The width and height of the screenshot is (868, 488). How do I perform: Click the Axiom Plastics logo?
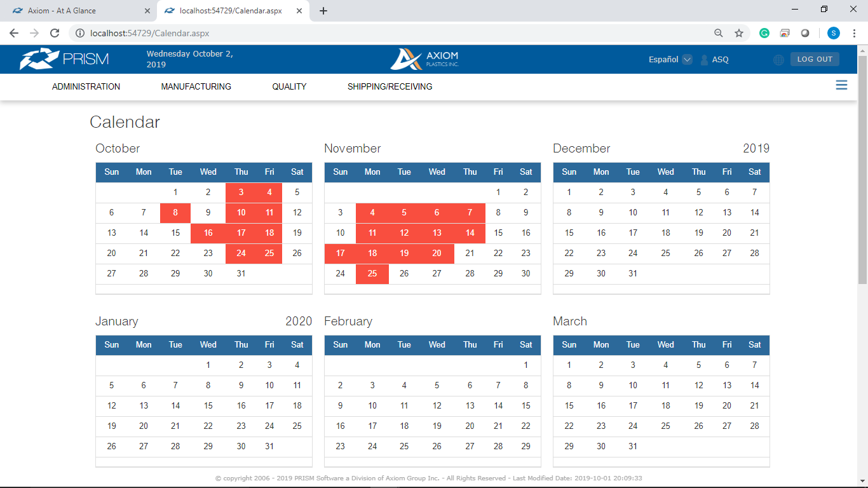(424, 59)
